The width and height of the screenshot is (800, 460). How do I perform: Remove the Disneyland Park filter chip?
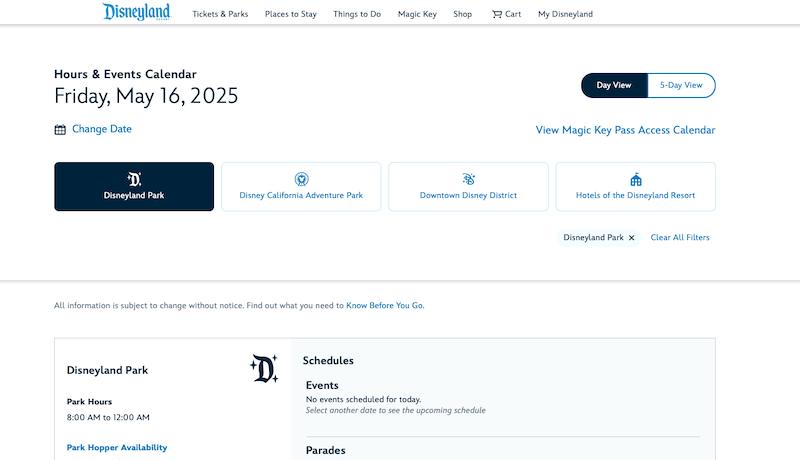[632, 238]
